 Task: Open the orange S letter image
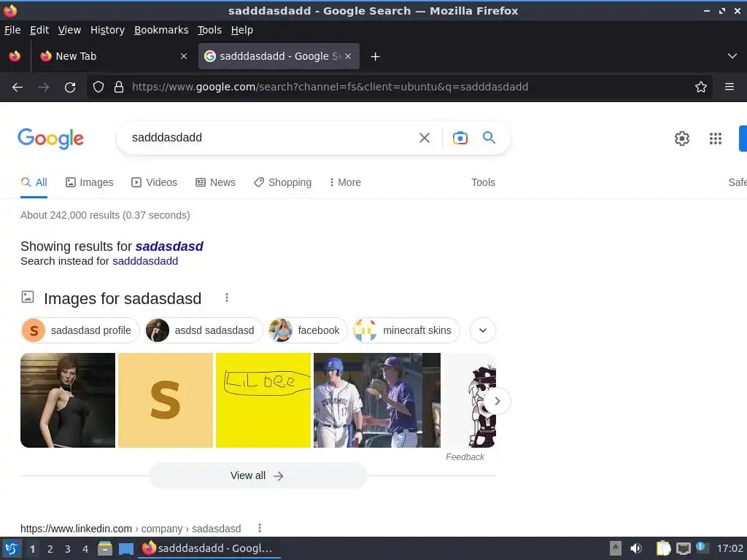click(166, 400)
